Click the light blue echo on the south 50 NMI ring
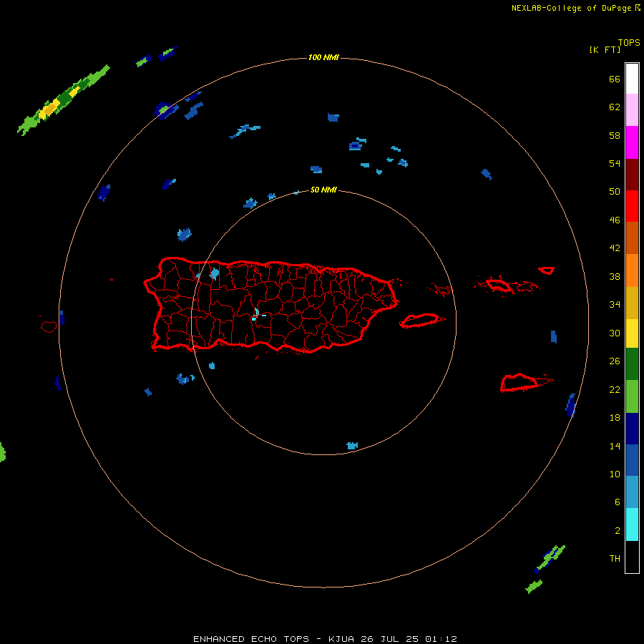 [x=352, y=446]
